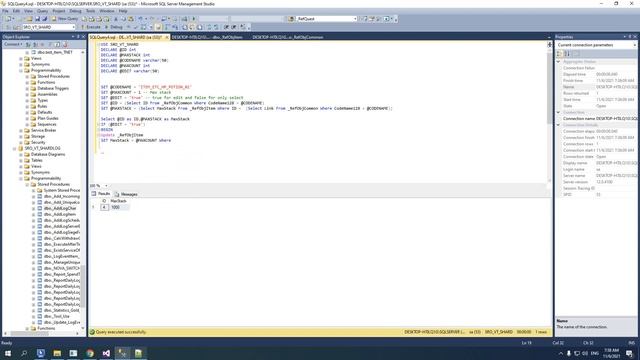Click the New Query toolbar button
Image resolution: width=640 pixels, height=360 pixels.
pos(65,19)
